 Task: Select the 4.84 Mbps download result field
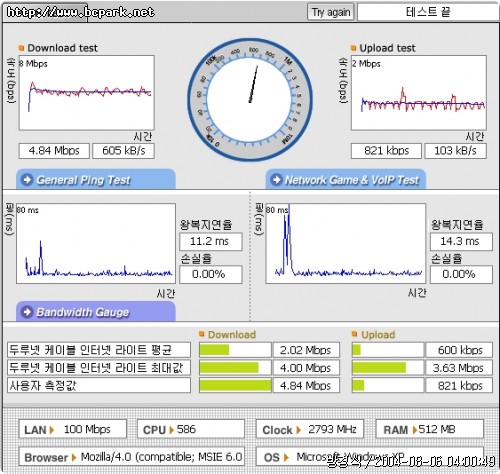coord(54,151)
